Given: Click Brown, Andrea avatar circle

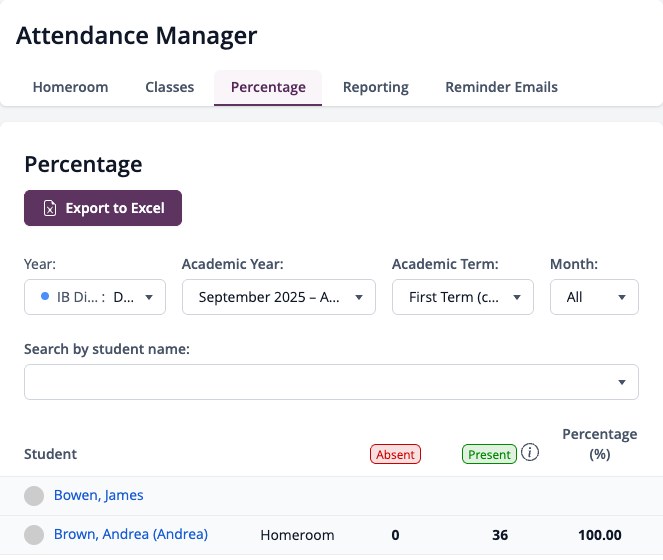Looking at the screenshot, I should pyautogui.click(x=34, y=535).
